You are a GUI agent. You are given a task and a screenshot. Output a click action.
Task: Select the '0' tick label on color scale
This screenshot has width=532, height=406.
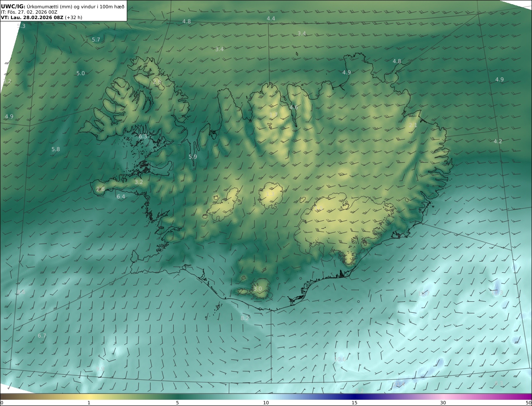[2, 403]
